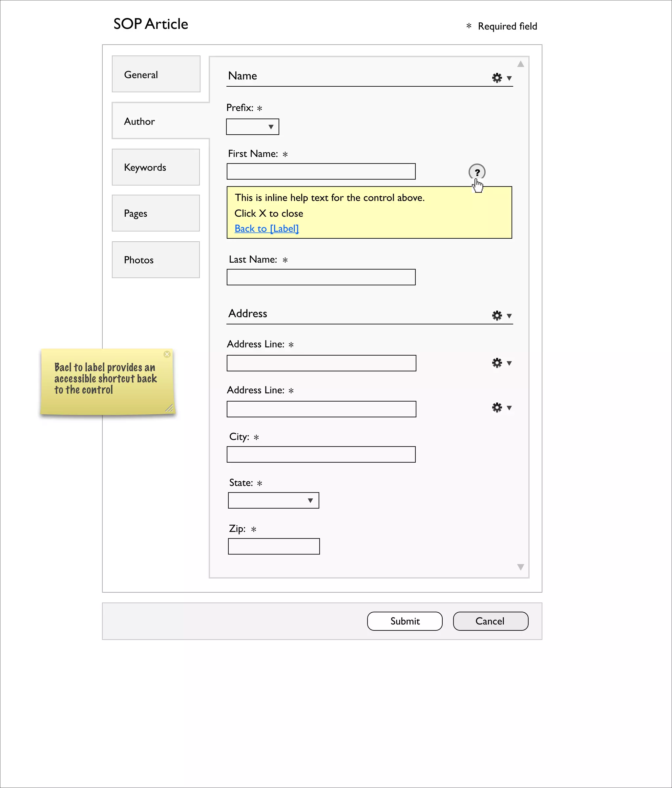The image size is (672, 788).
Task: Close the yellow sticky note
Action: click(167, 354)
